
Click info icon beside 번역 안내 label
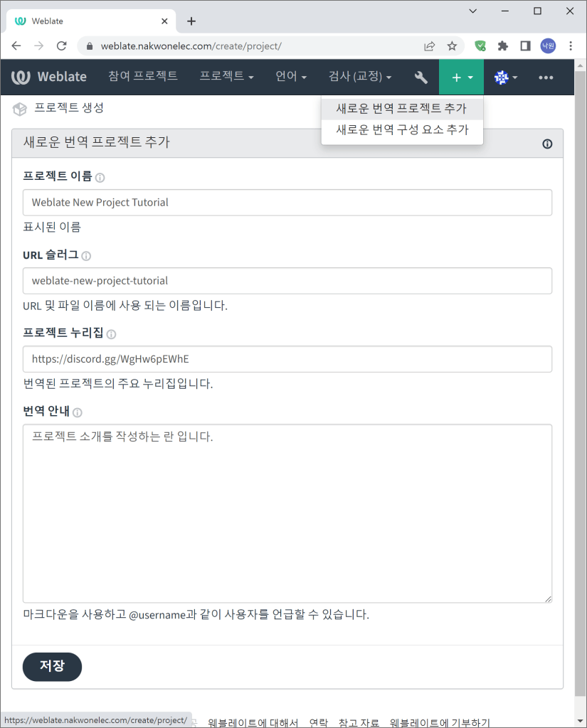[x=78, y=412]
